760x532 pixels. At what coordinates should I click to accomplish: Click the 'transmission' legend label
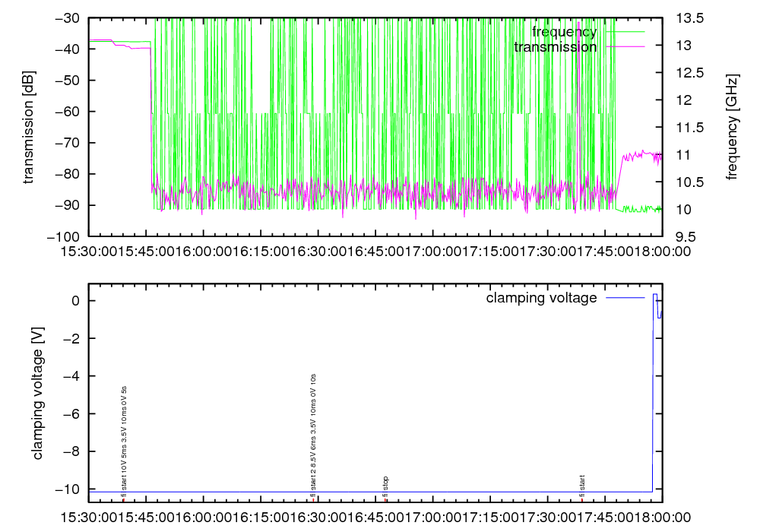pos(555,46)
